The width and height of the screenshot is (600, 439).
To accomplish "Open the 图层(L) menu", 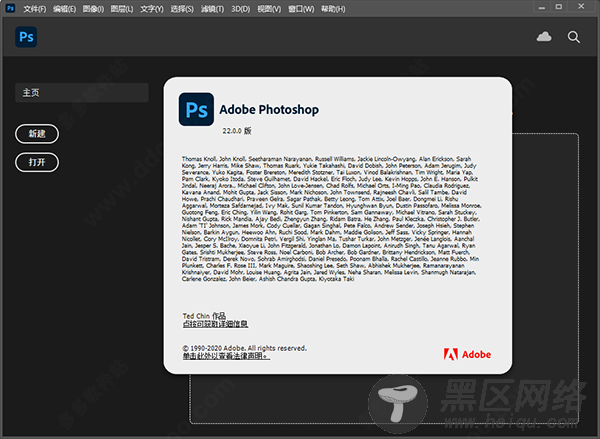I will (x=122, y=9).
